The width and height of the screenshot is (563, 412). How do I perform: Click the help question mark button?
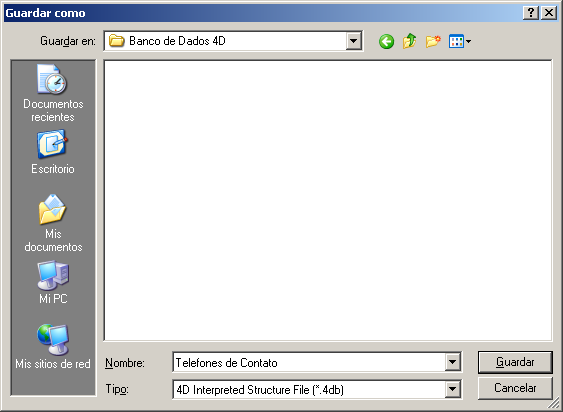click(531, 13)
